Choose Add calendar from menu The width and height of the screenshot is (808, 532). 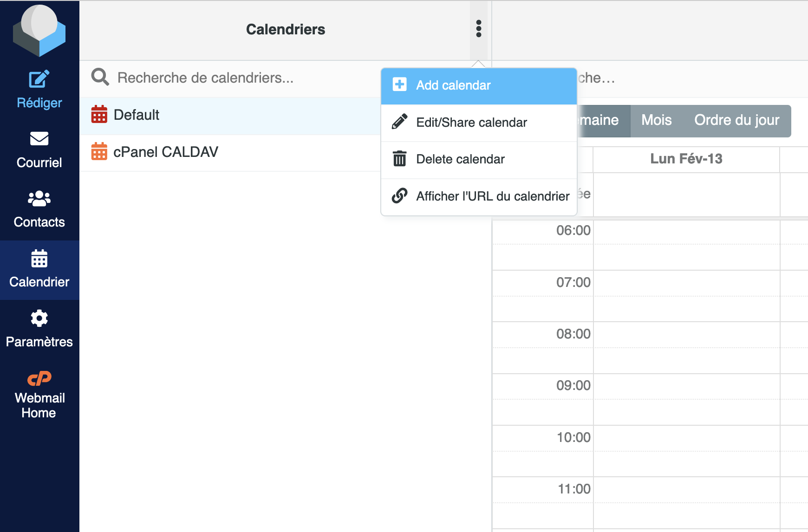[479, 86]
